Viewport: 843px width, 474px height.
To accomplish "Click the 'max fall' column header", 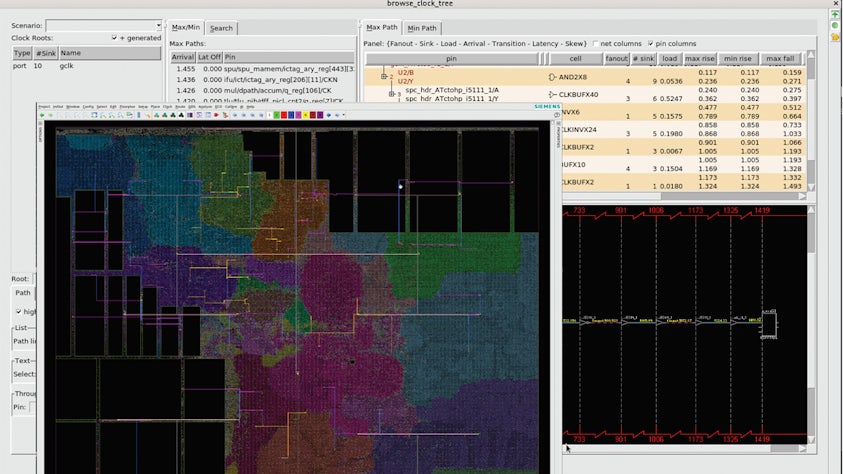I will [780, 59].
